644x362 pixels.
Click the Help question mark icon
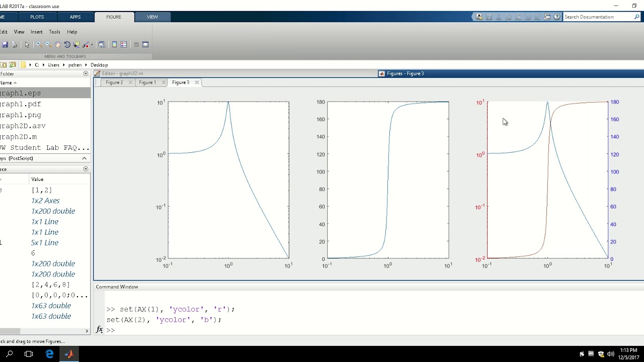point(557,17)
